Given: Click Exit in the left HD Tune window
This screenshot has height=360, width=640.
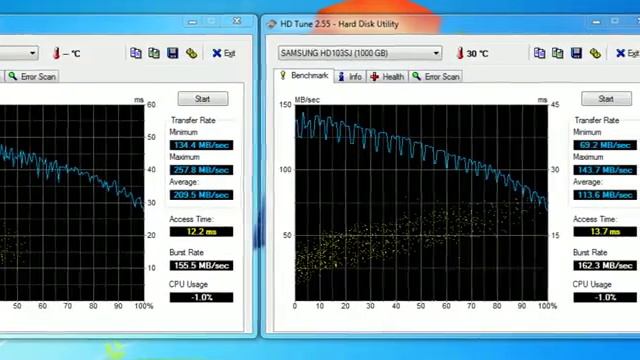Looking at the screenshot, I should (x=224, y=53).
